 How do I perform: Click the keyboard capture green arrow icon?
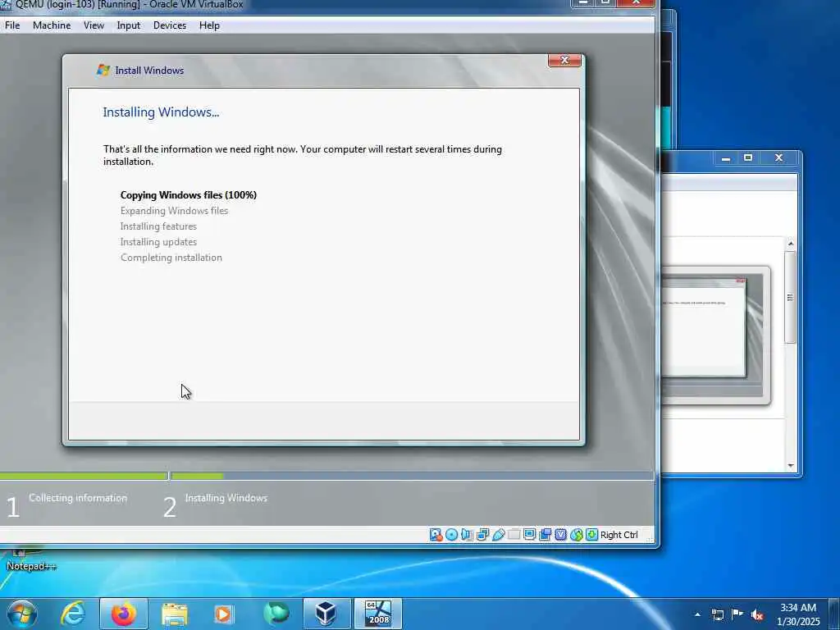(x=592, y=535)
